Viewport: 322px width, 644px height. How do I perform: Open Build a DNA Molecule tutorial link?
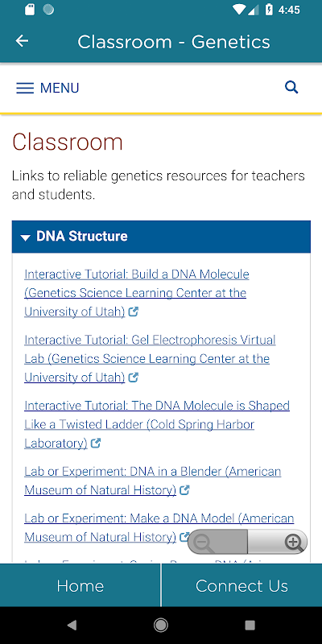pyautogui.click(x=137, y=293)
